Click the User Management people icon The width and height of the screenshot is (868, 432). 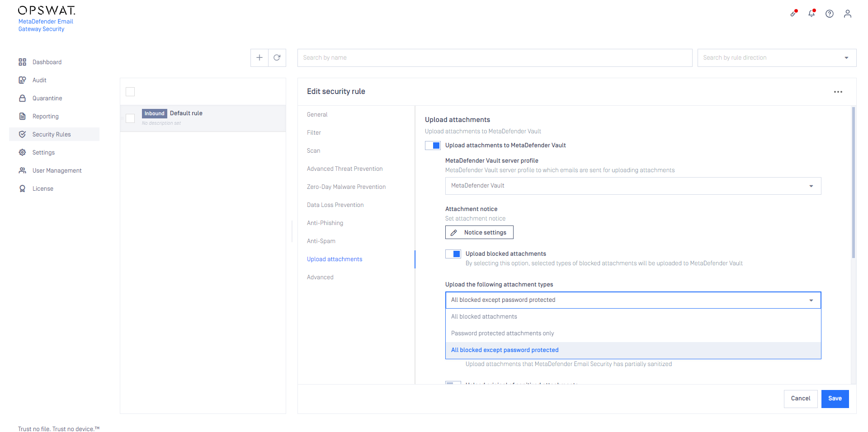pyautogui.click(x=22, y=170)
